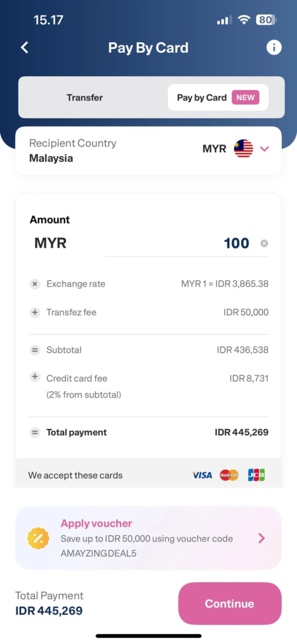Tap the Malaysia flag icon
Screen dimensions: 297x644
pos(243,148)
